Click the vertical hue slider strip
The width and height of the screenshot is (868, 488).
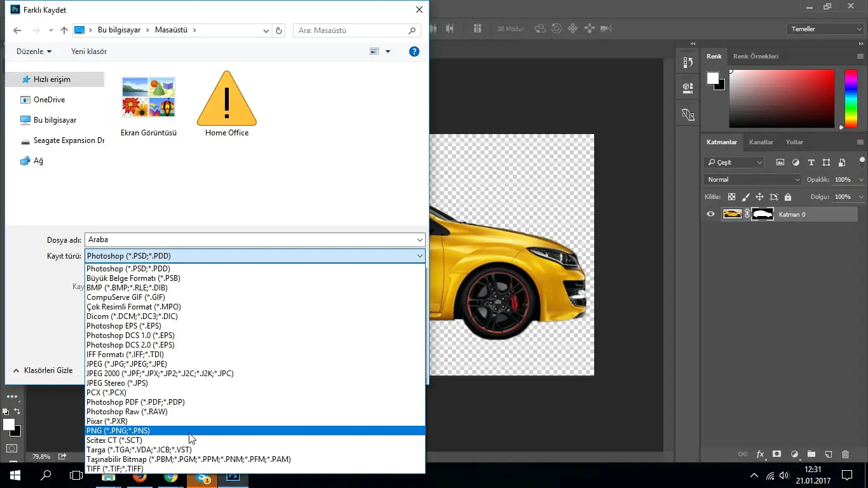click(850, 98)
